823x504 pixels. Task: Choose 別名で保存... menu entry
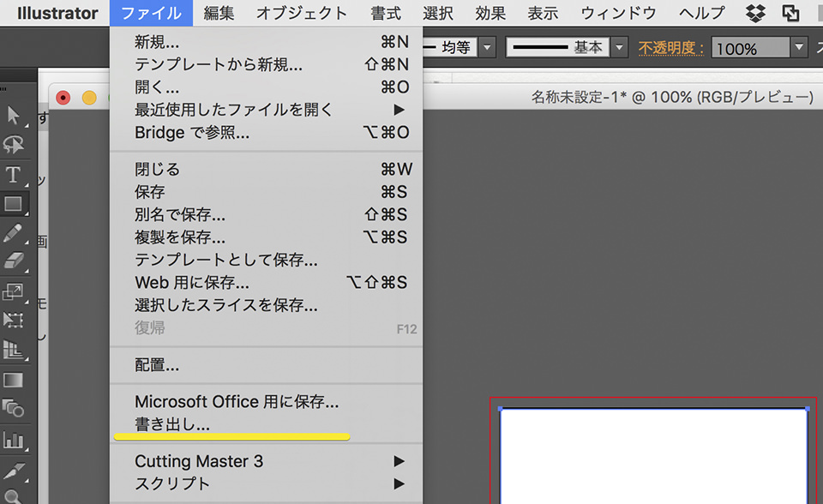(266, 214)
